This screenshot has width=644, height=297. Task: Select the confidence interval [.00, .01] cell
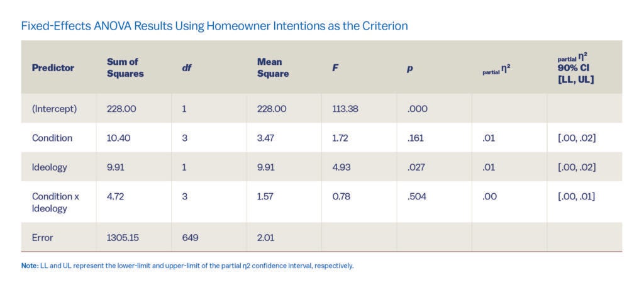(576, 196)
